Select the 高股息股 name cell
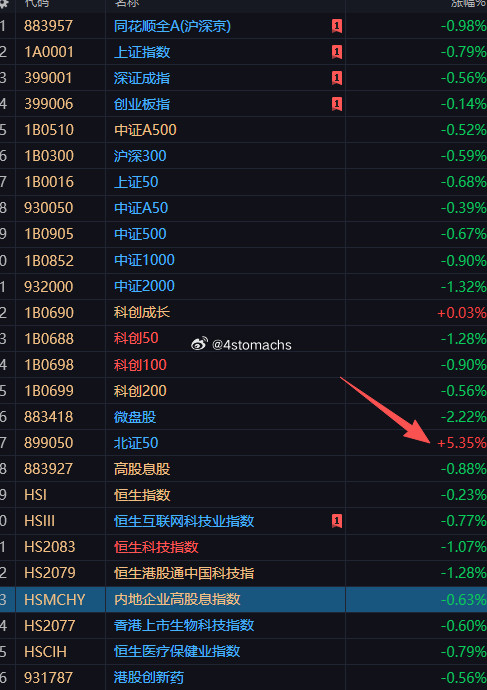 click(x=142, y=469)
